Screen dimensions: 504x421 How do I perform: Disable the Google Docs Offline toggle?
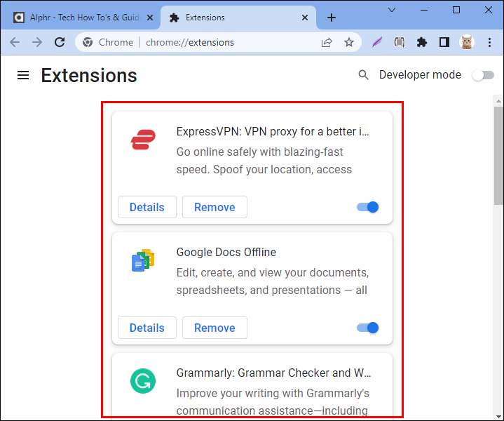point(368,328)
